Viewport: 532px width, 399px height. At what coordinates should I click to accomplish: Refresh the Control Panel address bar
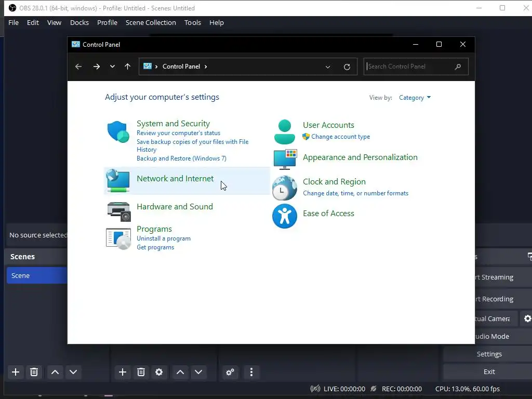(x=347, y=67)
